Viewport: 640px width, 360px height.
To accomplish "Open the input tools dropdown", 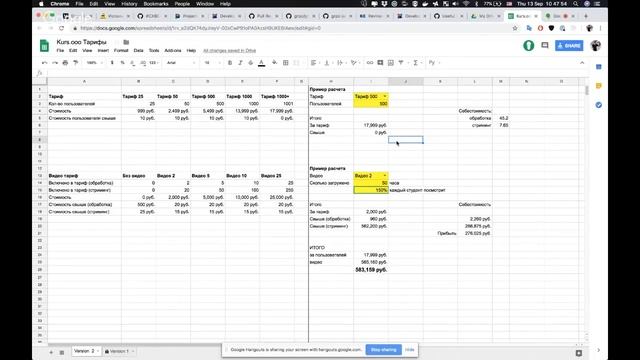I will click(x=433, y=63).
